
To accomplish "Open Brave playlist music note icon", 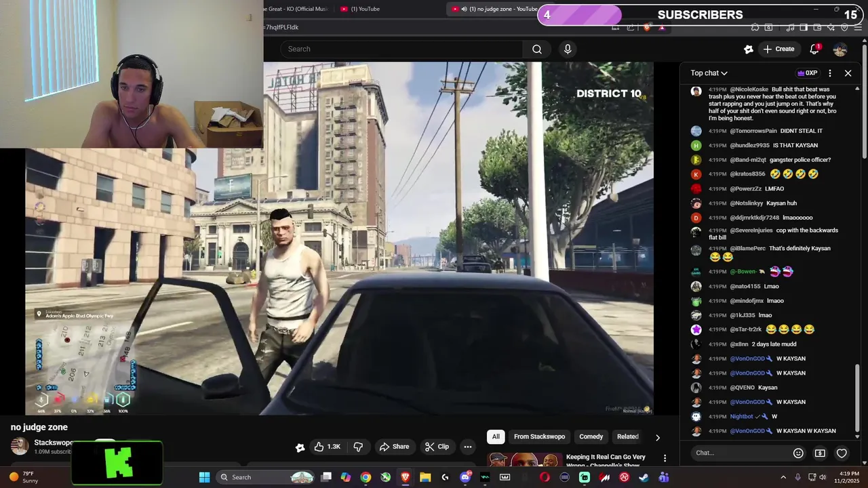I will click(x=790, y=28).
